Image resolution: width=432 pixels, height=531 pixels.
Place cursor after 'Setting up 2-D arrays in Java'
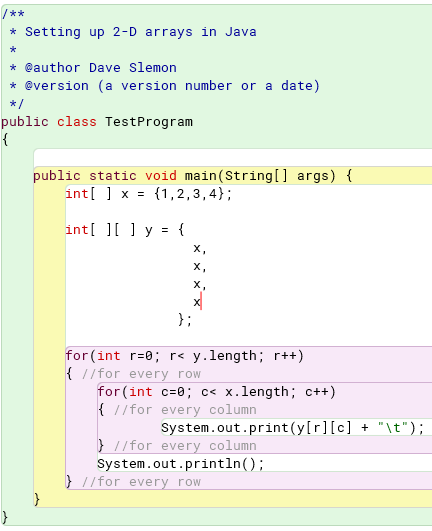257,32
